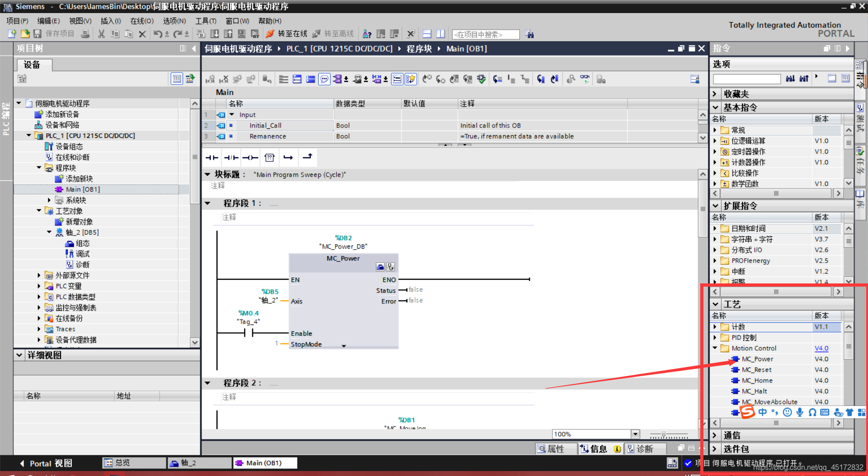The image size is (868, 476).
Task: Click 工艺 panel horizontal scrollbar
Action: (x=776, y=423)
